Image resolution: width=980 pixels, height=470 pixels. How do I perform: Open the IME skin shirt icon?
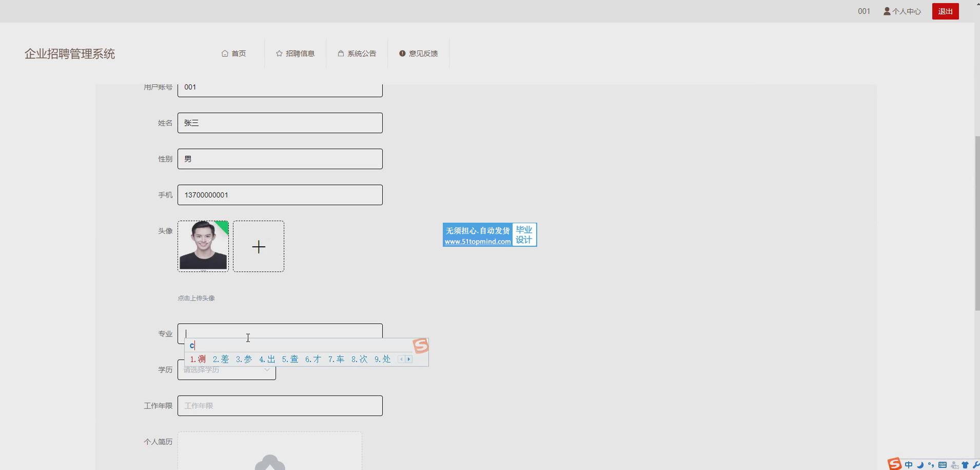click(x=965, y=465)
